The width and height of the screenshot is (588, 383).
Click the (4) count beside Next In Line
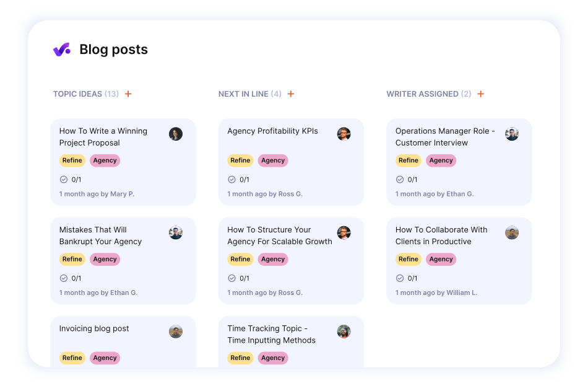(276, 94)
